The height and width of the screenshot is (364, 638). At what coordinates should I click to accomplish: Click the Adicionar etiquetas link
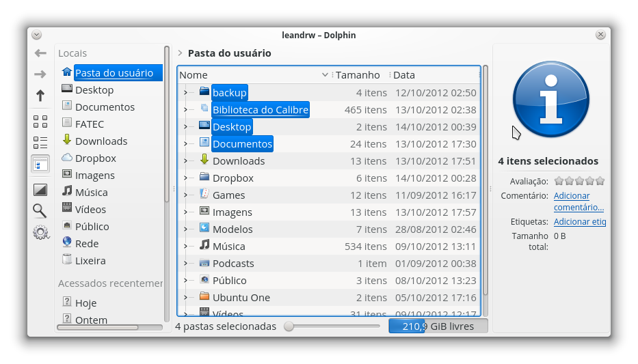(x=580, y=222)
